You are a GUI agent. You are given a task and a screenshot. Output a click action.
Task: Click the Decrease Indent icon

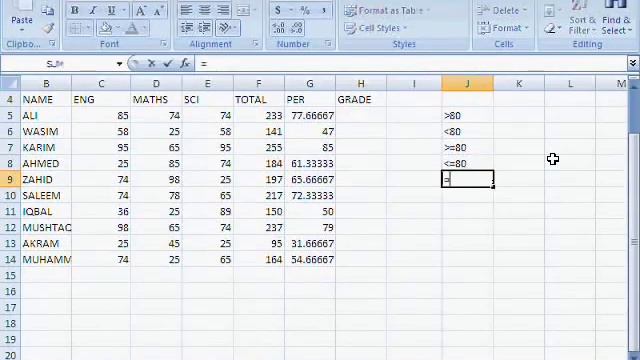[x=187, y=28]
